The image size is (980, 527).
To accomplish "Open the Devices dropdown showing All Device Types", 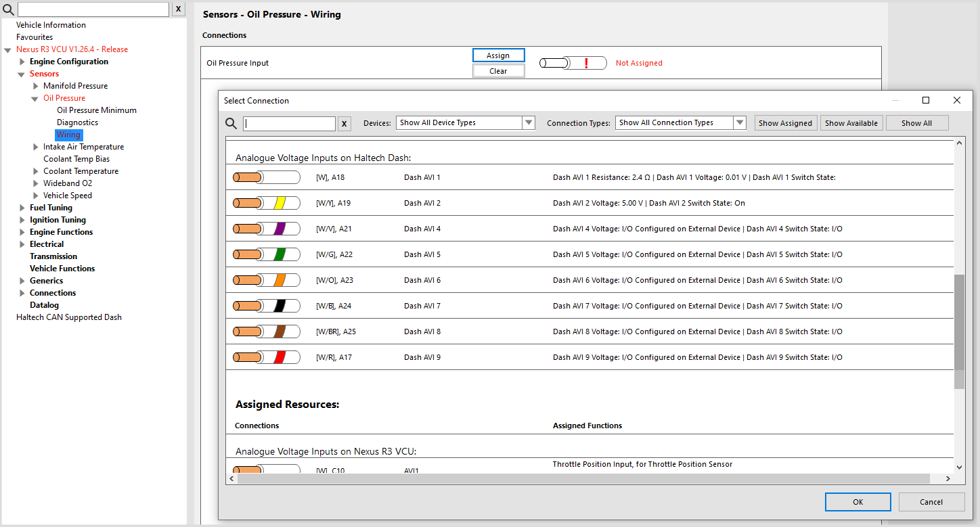I will click(x=466, y=122).
